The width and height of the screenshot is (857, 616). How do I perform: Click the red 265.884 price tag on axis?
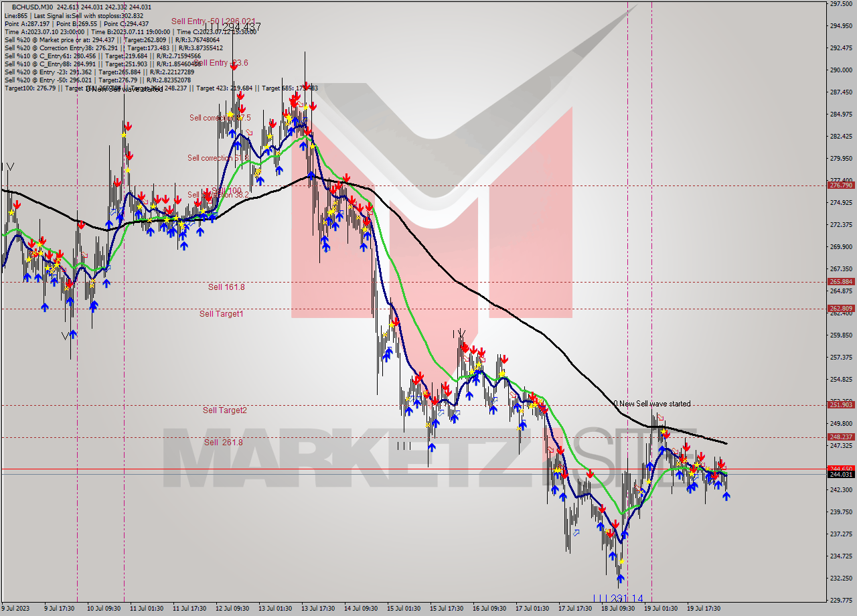point(841,282)
